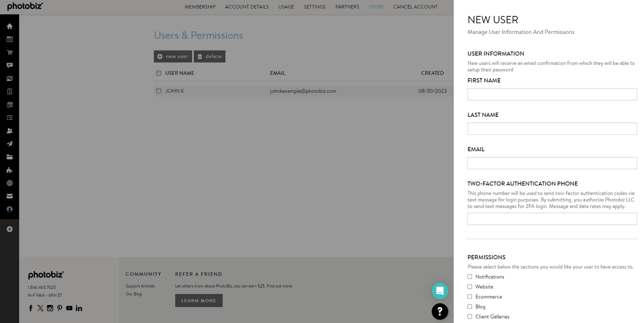This screenshot has width=644, height=323.
Task: Open the paper plane marketing icon
Action: click(x=9, y=143)
